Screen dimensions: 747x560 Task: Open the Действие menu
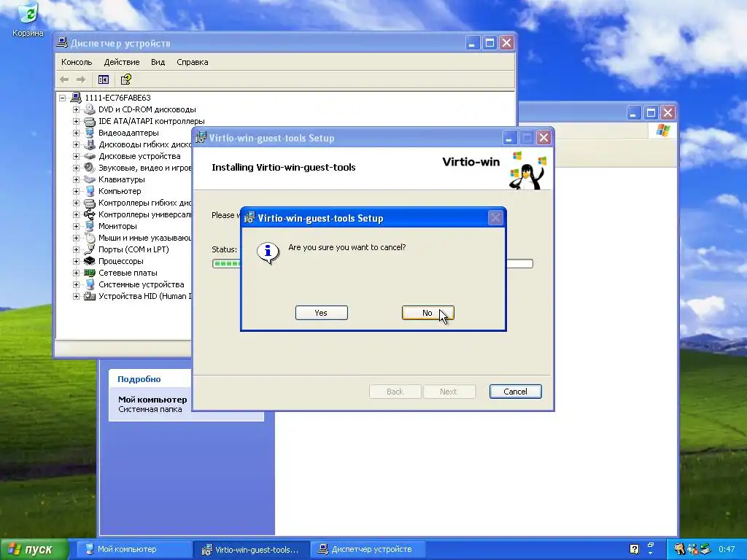pos(122,62)
